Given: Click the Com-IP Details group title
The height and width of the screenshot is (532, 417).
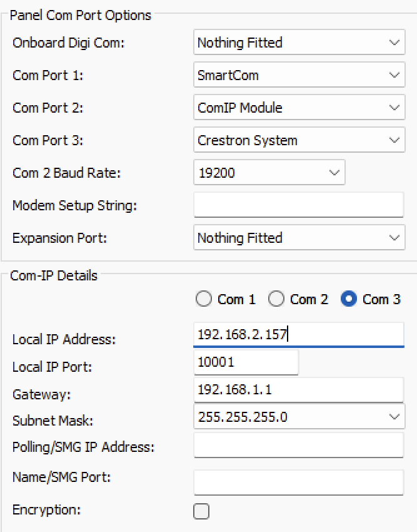Looking at the screenshot, I should pyautogui.click(x=54, y=275).
